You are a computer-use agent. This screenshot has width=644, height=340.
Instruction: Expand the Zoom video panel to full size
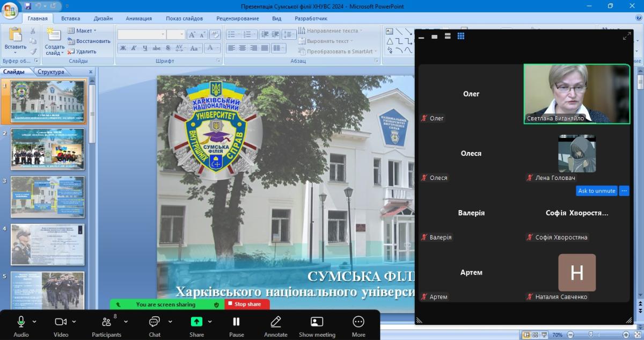coord(626,36)
